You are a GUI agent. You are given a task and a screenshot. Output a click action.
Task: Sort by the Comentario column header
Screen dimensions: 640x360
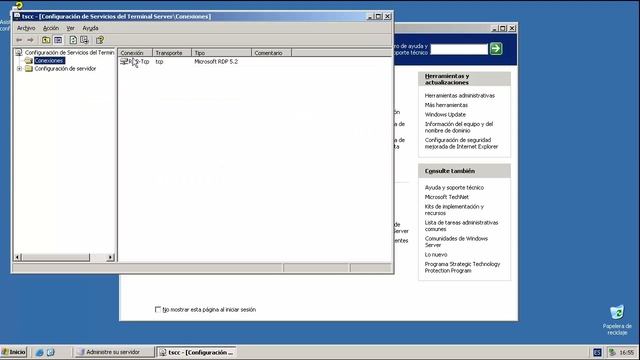[x=271, y=53]
